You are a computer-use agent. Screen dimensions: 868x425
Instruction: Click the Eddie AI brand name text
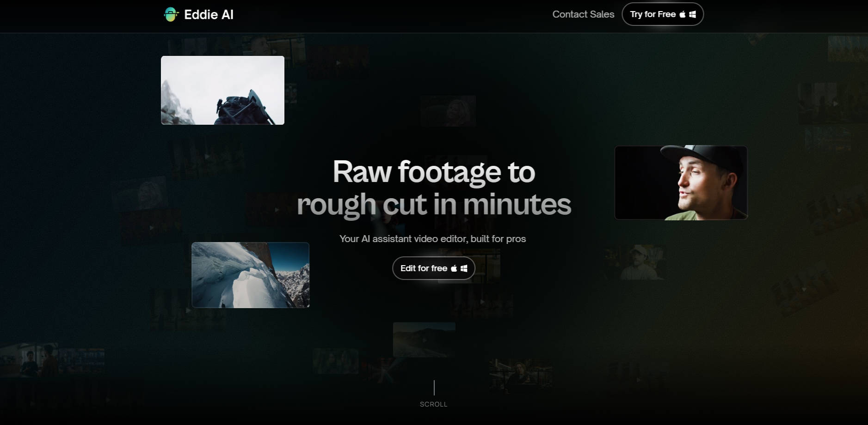(209, 15)
